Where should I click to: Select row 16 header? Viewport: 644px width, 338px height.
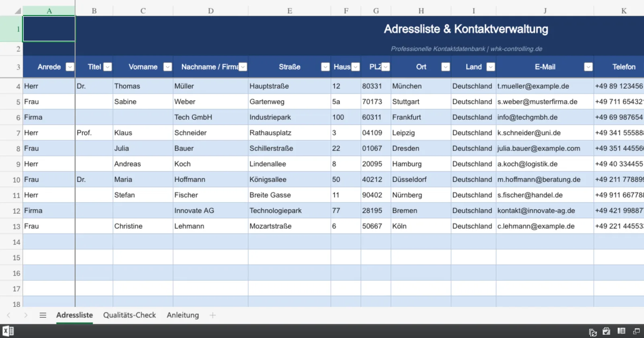point(11,273)
